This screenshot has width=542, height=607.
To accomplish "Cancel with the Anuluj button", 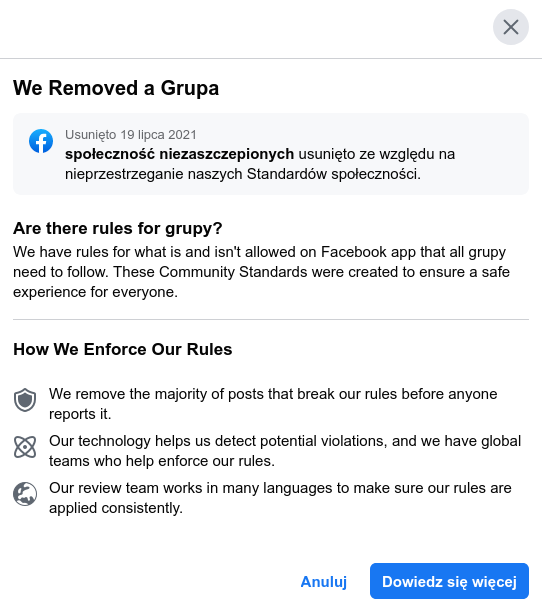I will click(x=324, y=581).
